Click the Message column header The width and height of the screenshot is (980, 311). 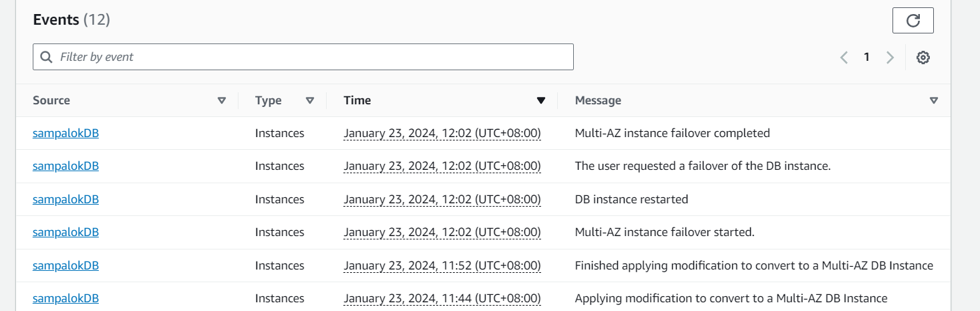point(598,101)
